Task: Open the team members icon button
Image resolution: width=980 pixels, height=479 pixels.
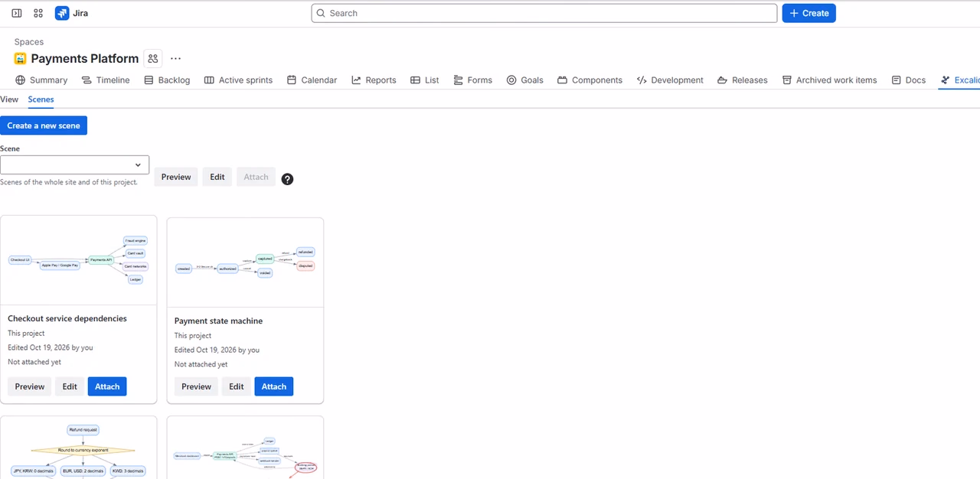Action: 153,58
